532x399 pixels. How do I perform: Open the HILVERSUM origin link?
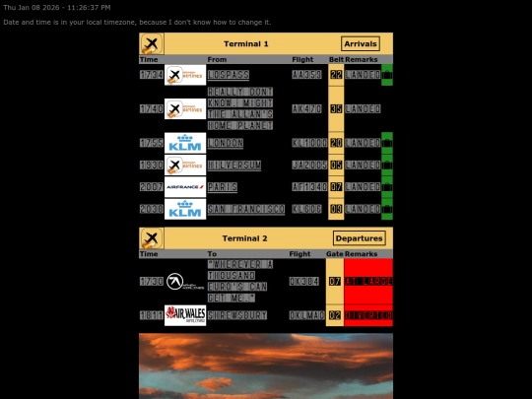coord(234,165)
